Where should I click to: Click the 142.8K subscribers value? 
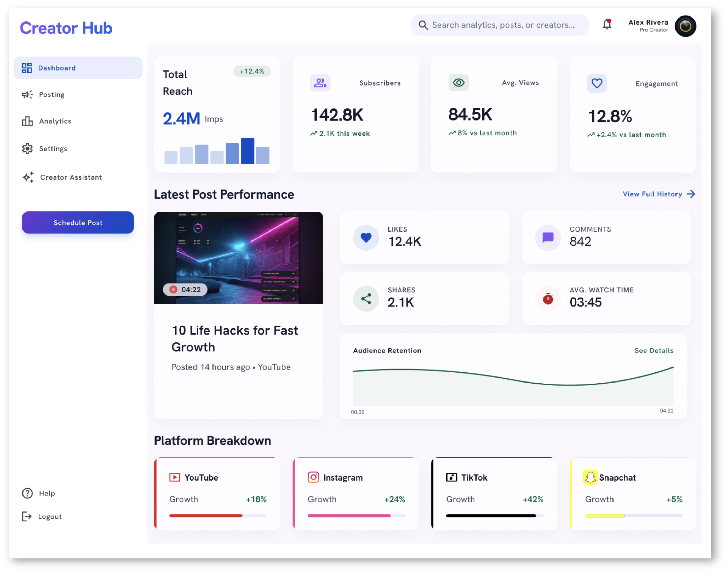337,115
